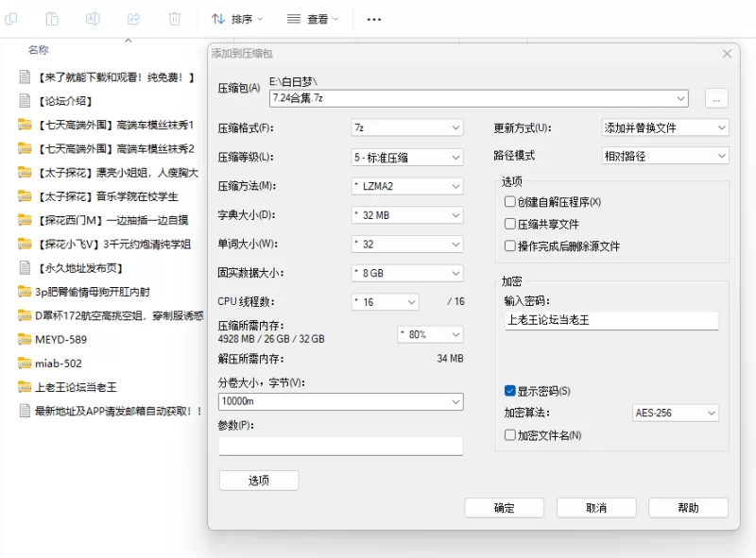Click the 输入密码 password field

tap(611, 320)
